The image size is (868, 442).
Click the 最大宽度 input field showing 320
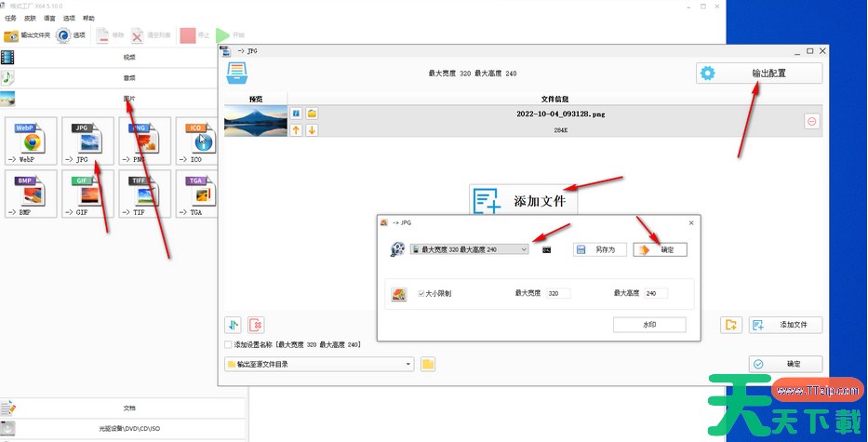click(558, 293)
